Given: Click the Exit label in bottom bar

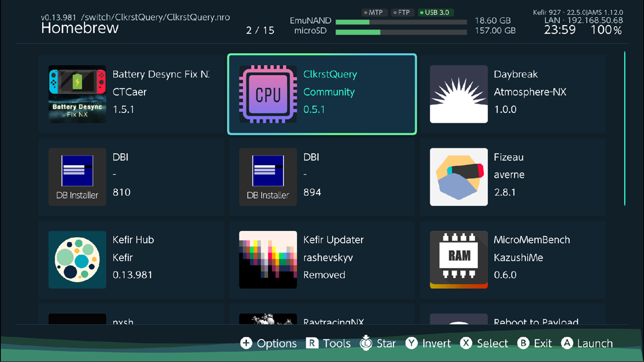Looking at the screenshot, I should pos(543,343).
